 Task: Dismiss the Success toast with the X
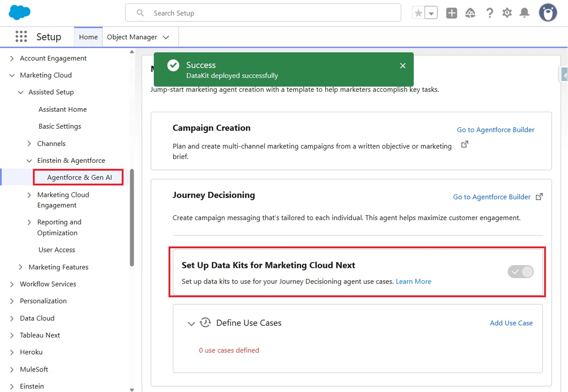click(x=403, y=66)
